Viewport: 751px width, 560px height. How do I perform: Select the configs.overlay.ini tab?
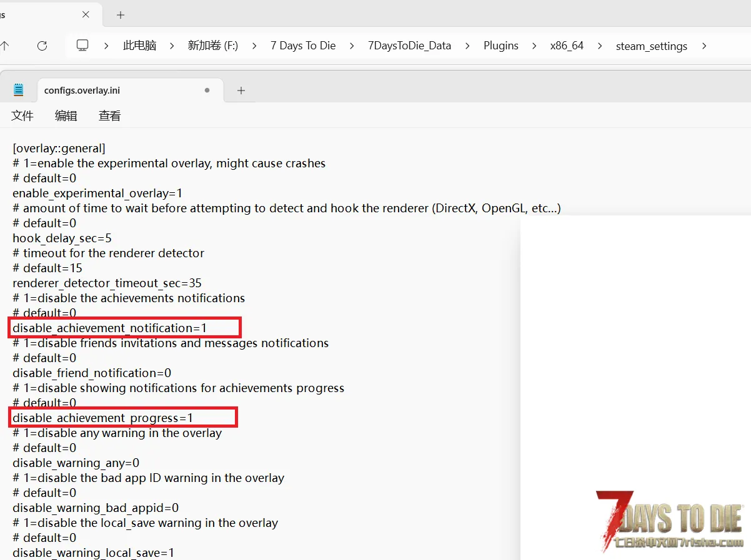82,91
